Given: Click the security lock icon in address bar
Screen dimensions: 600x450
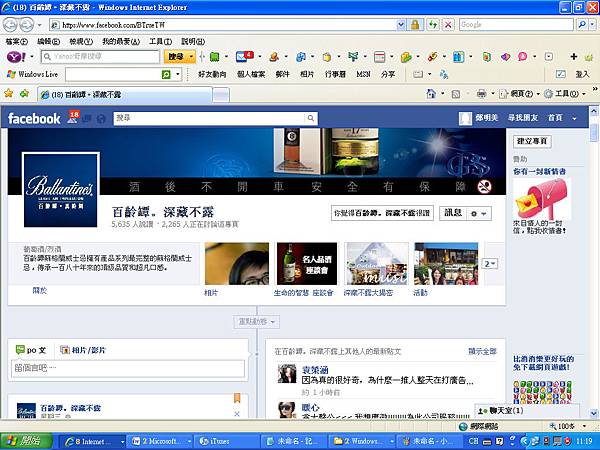Looking at the screenshot, I should coord(415,25).
